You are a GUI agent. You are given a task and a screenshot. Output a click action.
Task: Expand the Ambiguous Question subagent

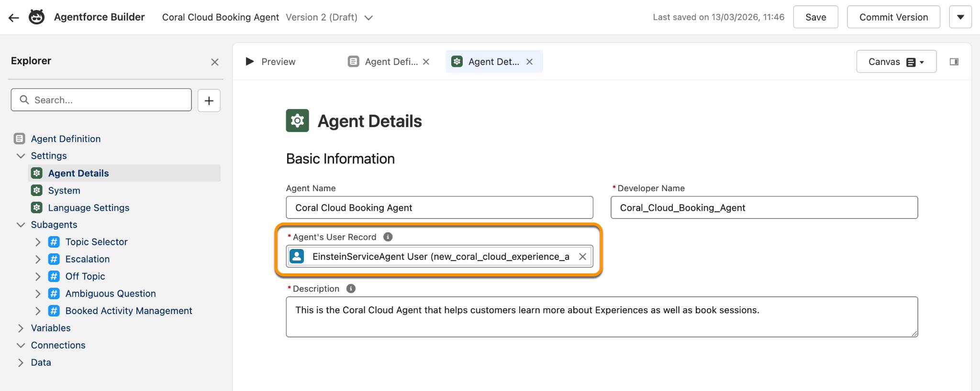[38, 293]
